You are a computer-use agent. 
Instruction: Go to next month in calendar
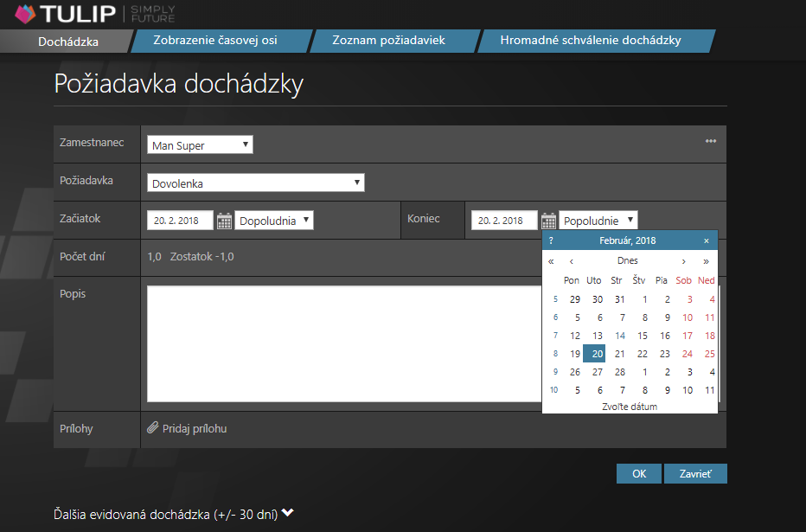[x=684, y=260]
